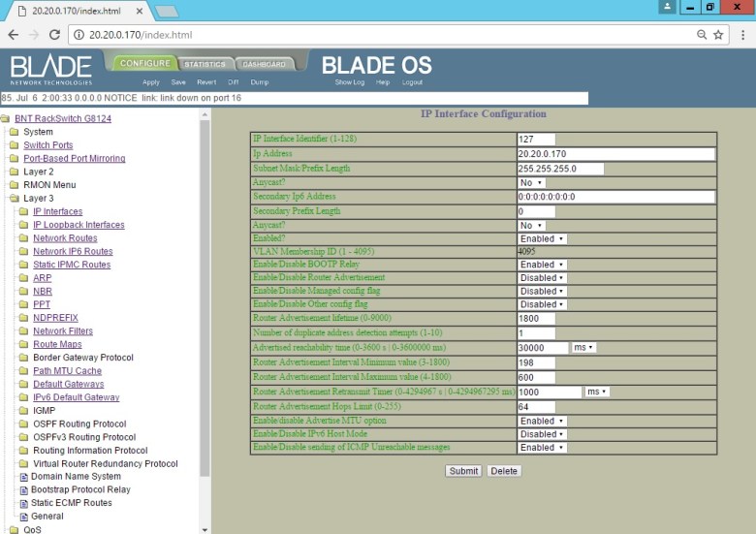Click the Layer 2 folder icon
This screenshot has height=534, width=756.
pyautogui.click(x=15, y=172)
